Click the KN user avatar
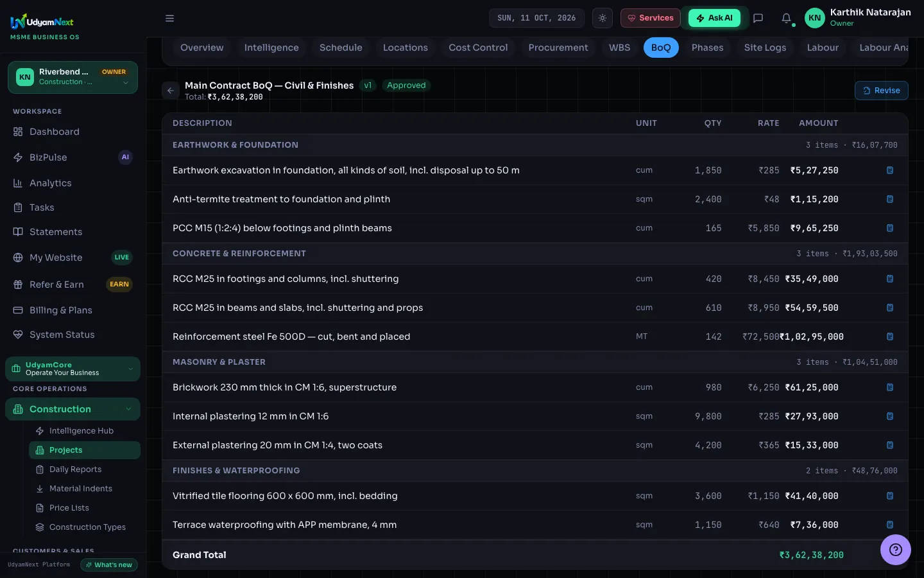 point(814,18)
